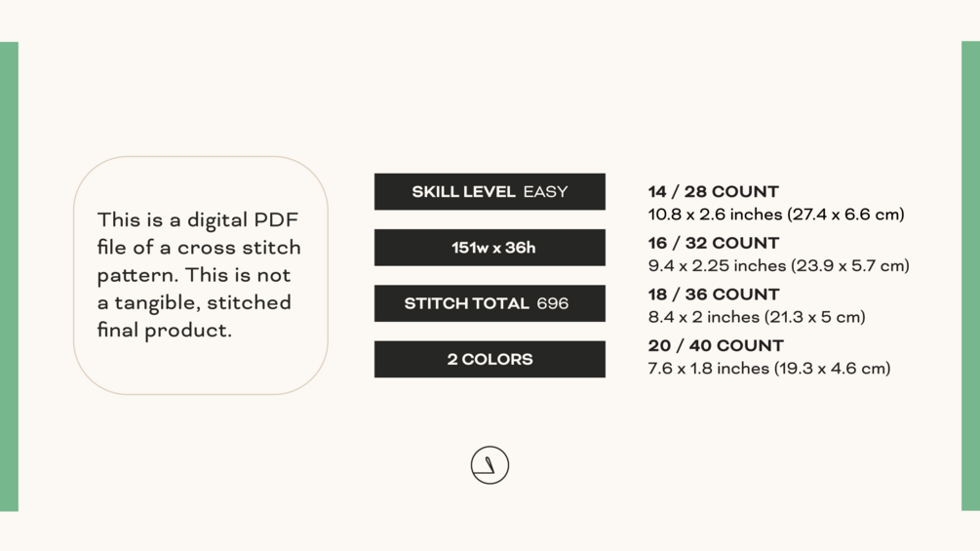Click the right green border stripe
The width and height of the screenshot is (980, 551).
970,276
